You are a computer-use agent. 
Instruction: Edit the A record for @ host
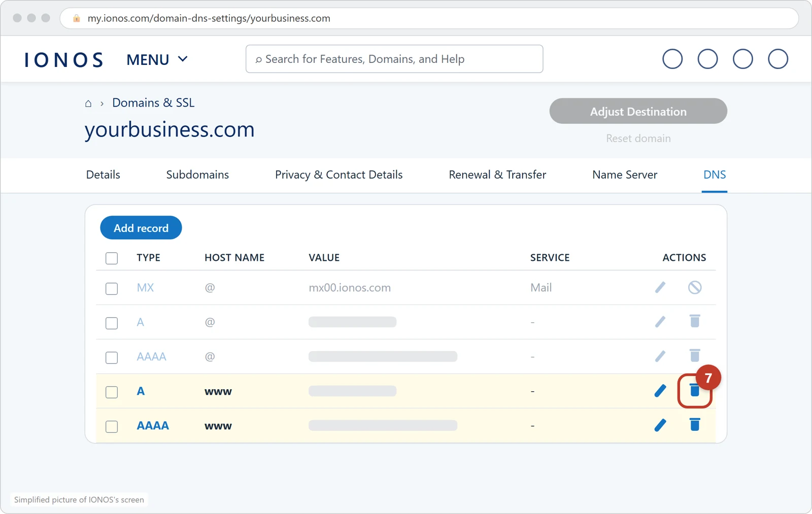point(660,322)
